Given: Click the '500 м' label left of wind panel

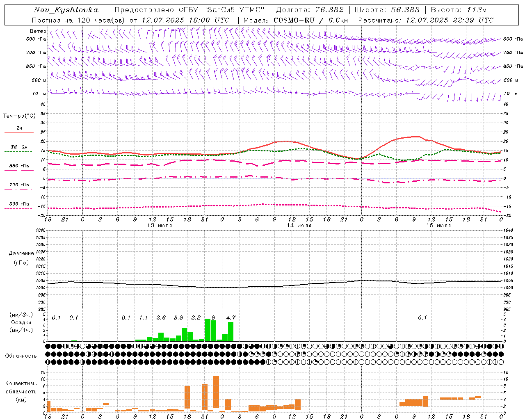Looking at the screenshot, I should (39, 80).
